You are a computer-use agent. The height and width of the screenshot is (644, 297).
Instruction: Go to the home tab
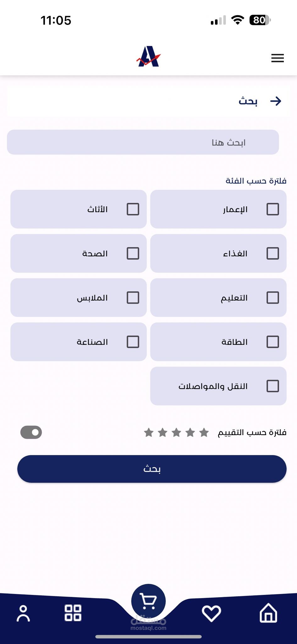tap(268, 613)
